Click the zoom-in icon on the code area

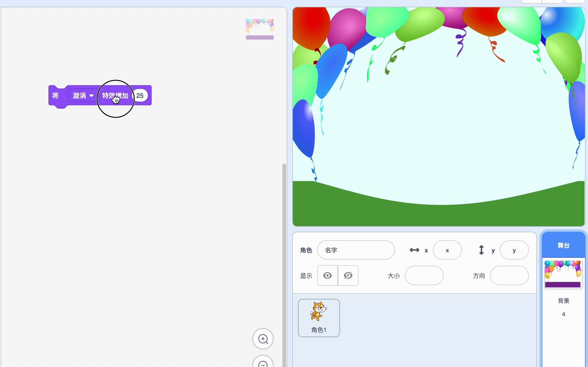point(263,339)
